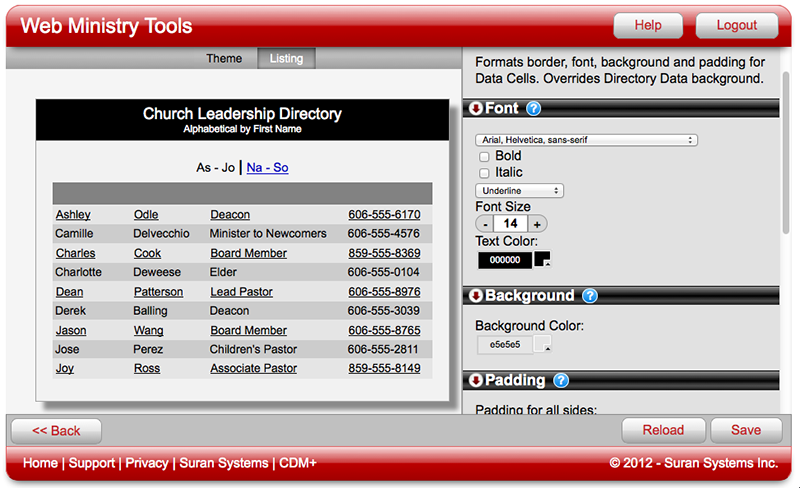Screen dimensions: 800x488
Task: Open the Background Color picker swatch
Action: [x=543, y=345]
